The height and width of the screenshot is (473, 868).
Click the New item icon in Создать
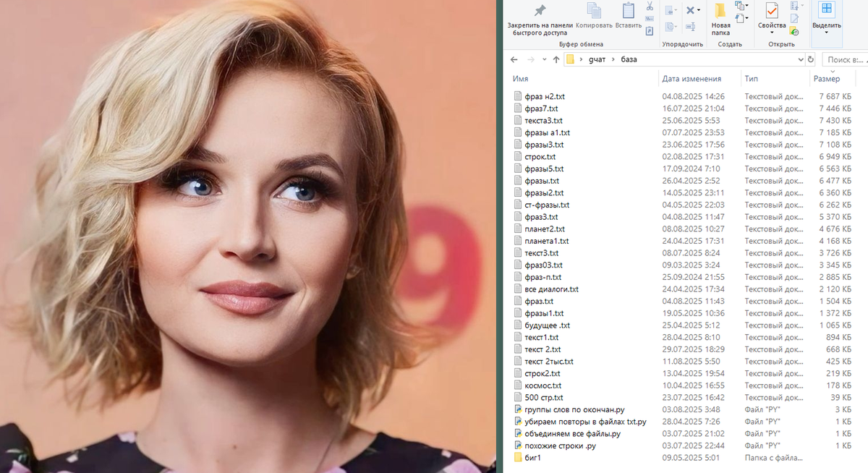(741, 6)
